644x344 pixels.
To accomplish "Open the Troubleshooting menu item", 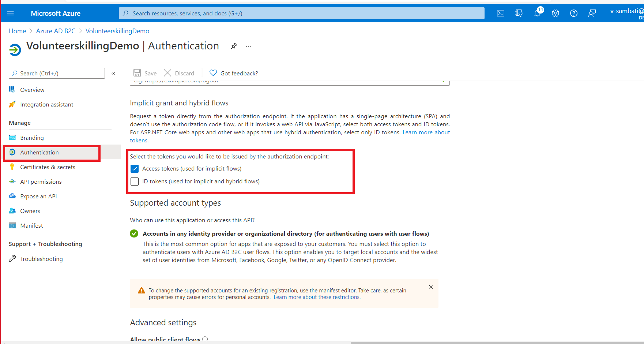I will click(x=41, y=259).
